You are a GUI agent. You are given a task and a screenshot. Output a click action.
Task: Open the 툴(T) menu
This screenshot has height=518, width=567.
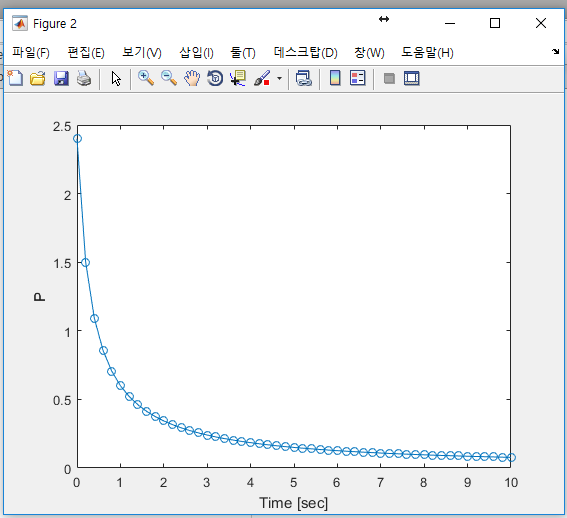tap(243, 52)
